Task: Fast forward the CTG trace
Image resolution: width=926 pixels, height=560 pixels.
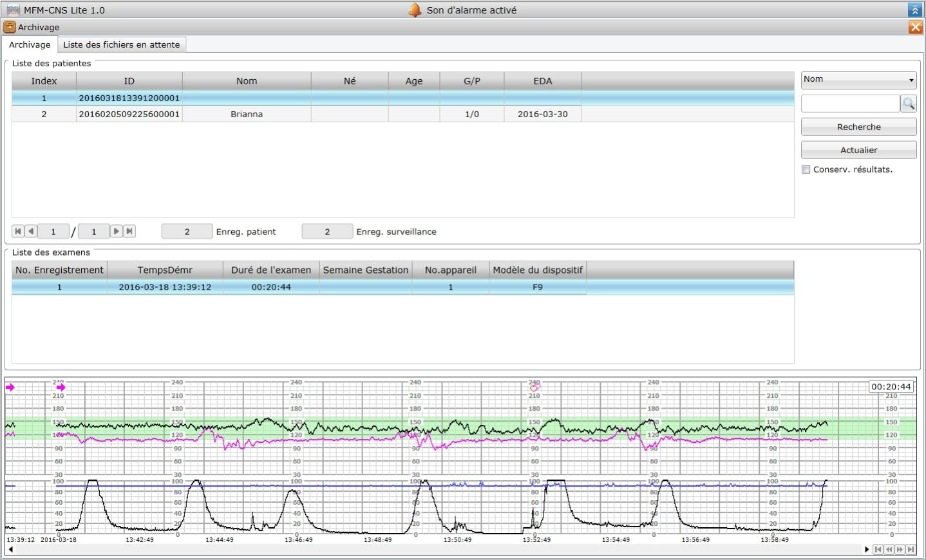Action: click(900, 549)
